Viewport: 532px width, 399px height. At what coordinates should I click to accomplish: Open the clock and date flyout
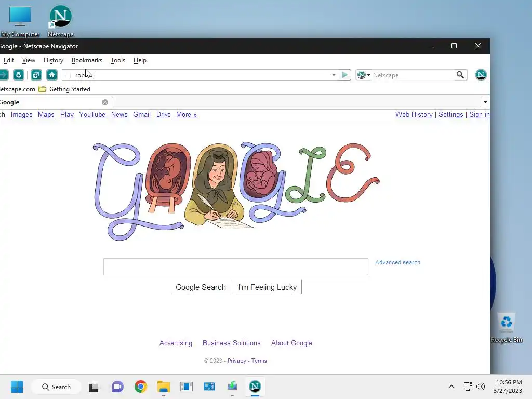point(508,387)
